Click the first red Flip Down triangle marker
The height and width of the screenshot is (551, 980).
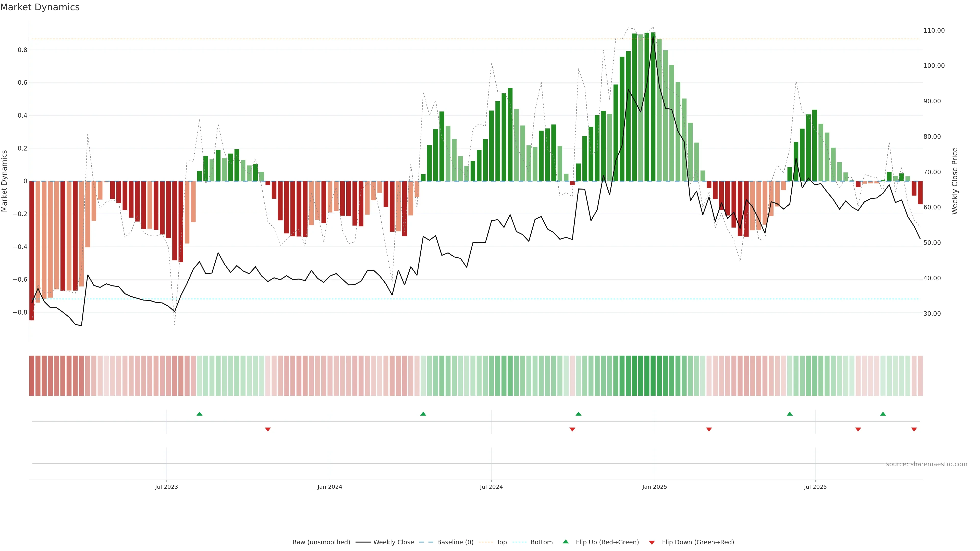[268, 429]
